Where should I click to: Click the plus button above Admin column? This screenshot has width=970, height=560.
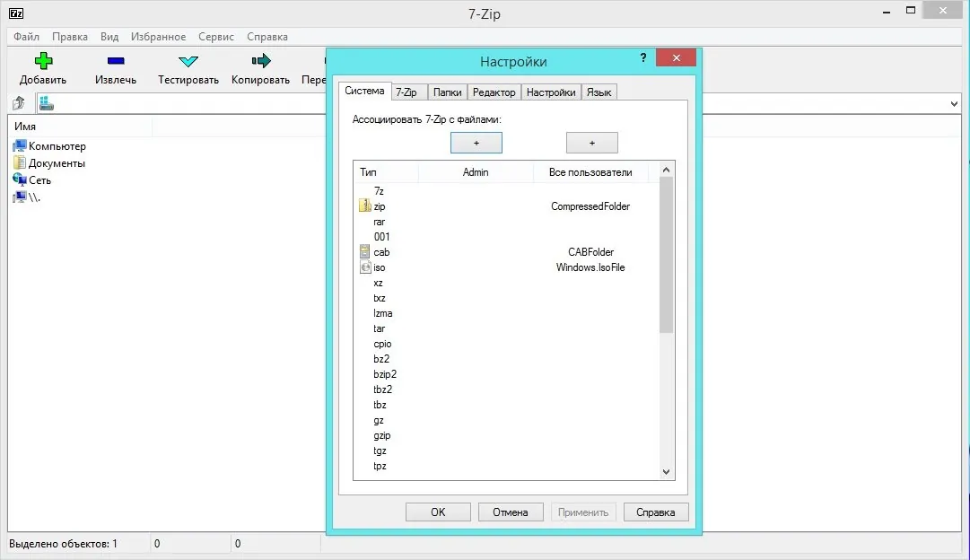coord(476,143)
